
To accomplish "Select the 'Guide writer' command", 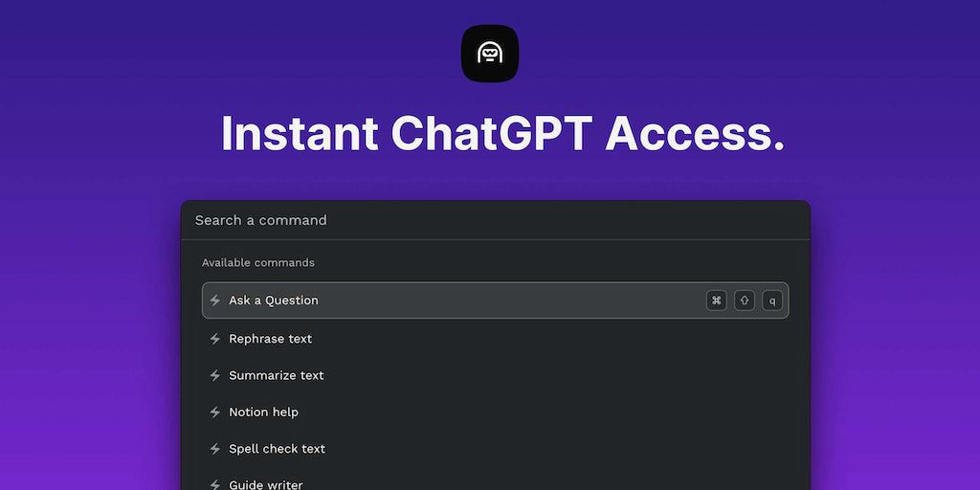I will pyautogui.click(x=266, y=484).
